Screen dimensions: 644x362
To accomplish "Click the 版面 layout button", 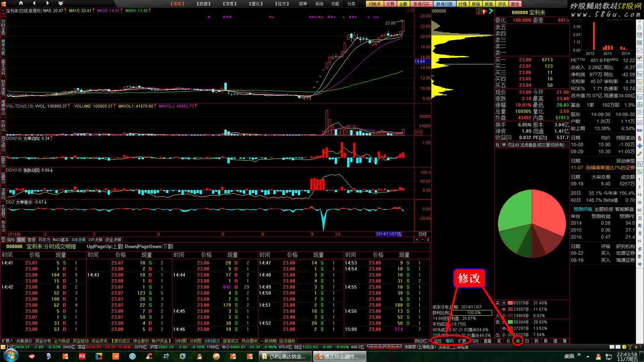I will point(489,4).
